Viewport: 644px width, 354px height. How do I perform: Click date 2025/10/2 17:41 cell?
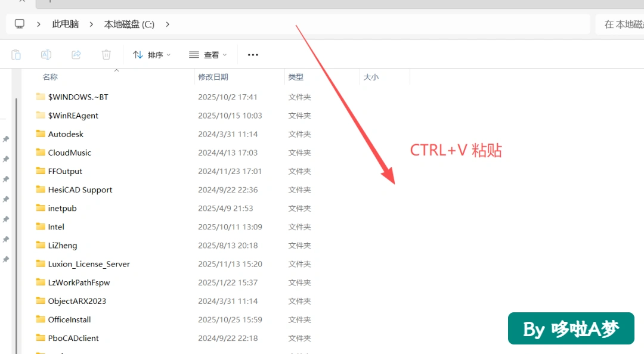tap(228, 97)
